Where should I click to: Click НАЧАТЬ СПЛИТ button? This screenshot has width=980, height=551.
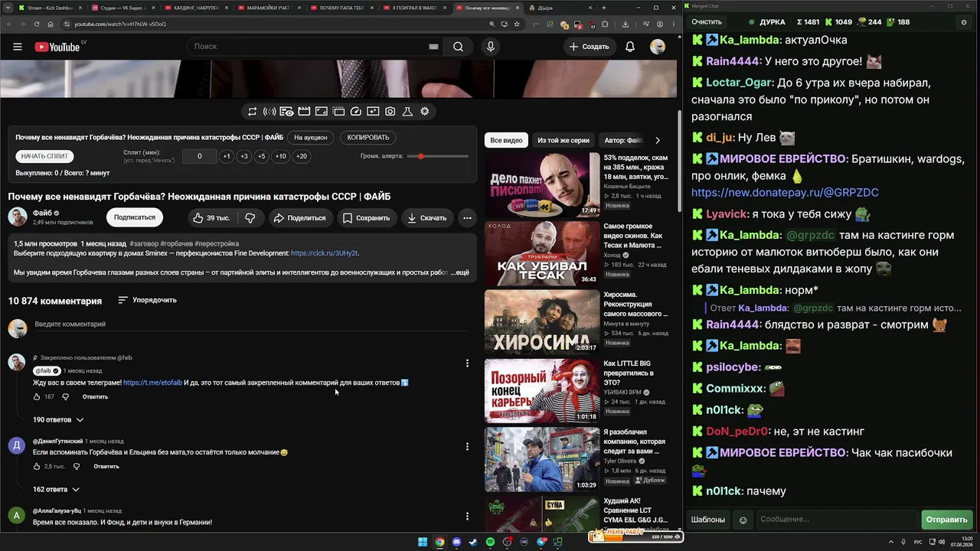click(45, 156)
